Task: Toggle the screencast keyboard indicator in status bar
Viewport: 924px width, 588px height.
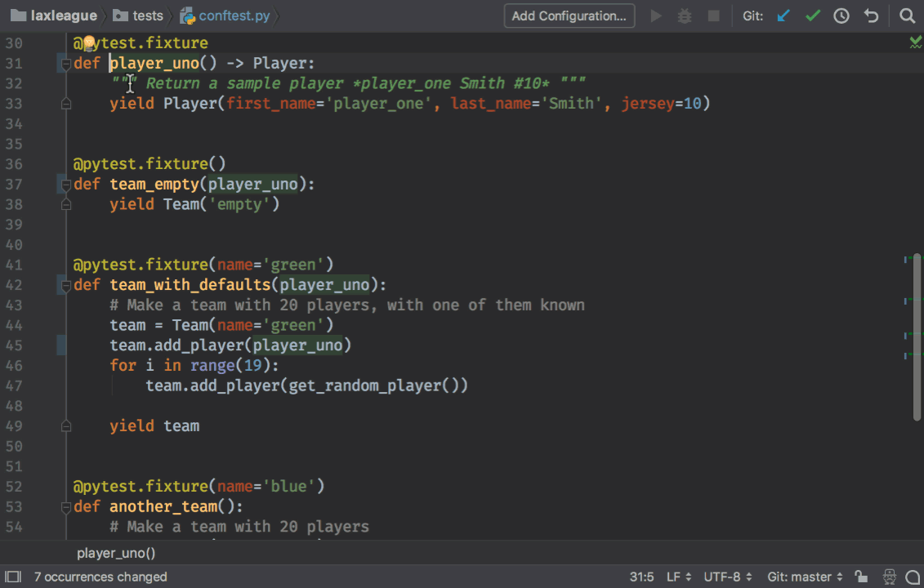Action: (890, 577)
